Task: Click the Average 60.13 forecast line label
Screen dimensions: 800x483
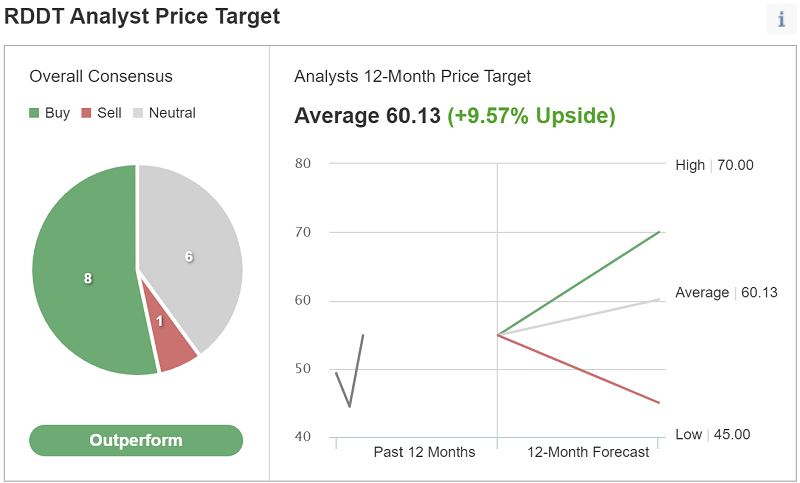Action: point(727,292)
